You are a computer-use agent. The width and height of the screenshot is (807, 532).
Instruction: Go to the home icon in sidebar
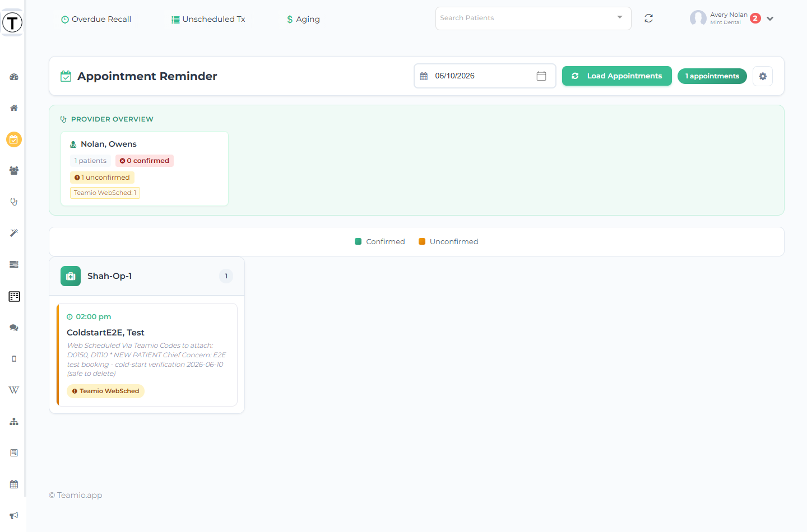click(x=14, y=108)
